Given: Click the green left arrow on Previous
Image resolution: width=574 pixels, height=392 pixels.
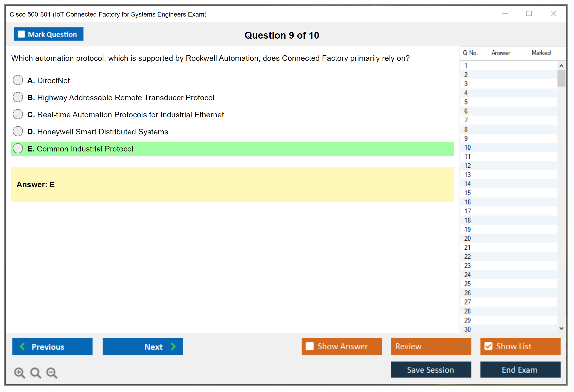Looking at the screenshot, I should 22,346.
